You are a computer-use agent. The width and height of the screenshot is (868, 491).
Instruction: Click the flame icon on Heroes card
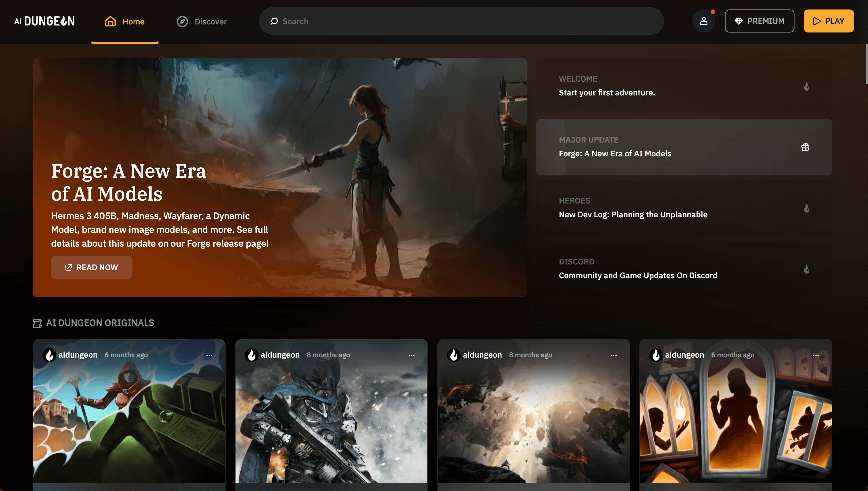806,208
